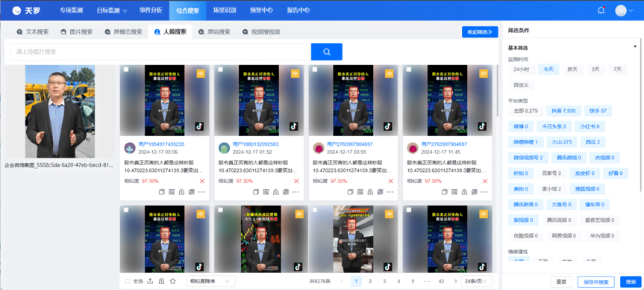Open the account dropdown arrow beside avatar

(x=631, y=10)
